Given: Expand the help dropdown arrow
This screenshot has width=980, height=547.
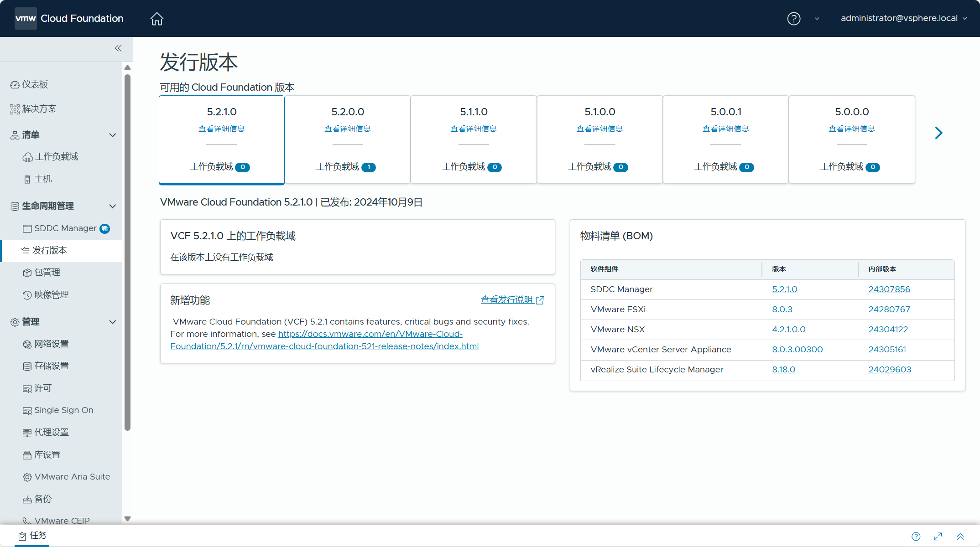Looking at the screenshot, I should (817, 19).
